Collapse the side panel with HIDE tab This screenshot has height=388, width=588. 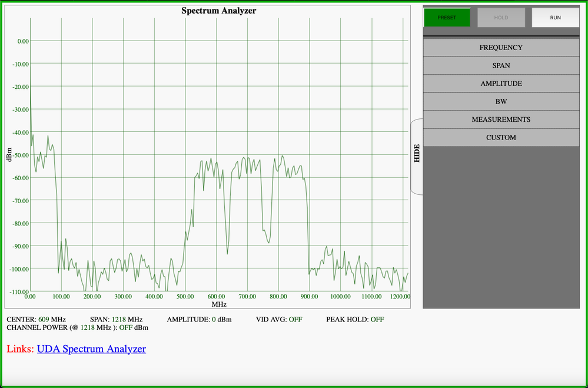pos(417,155)
